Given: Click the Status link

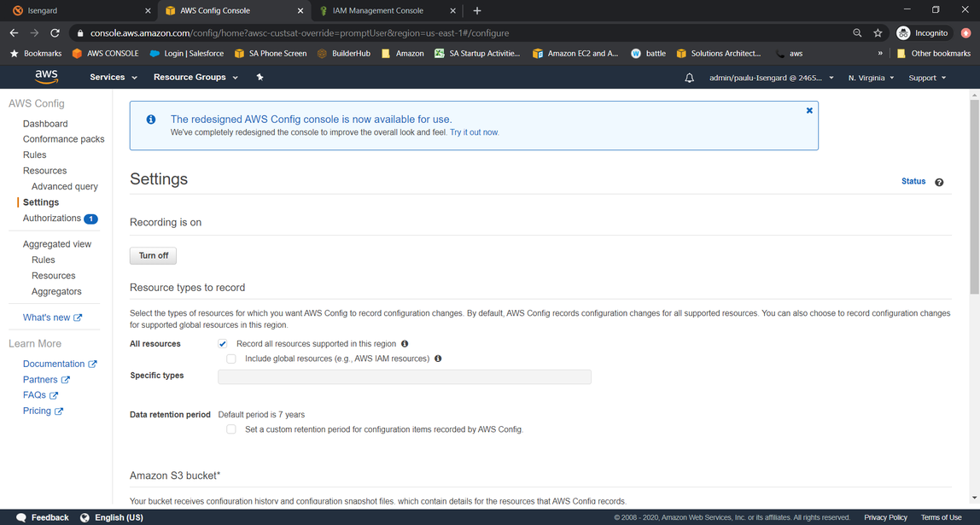Looking at the screenshot, I should (x=913, y=181).
